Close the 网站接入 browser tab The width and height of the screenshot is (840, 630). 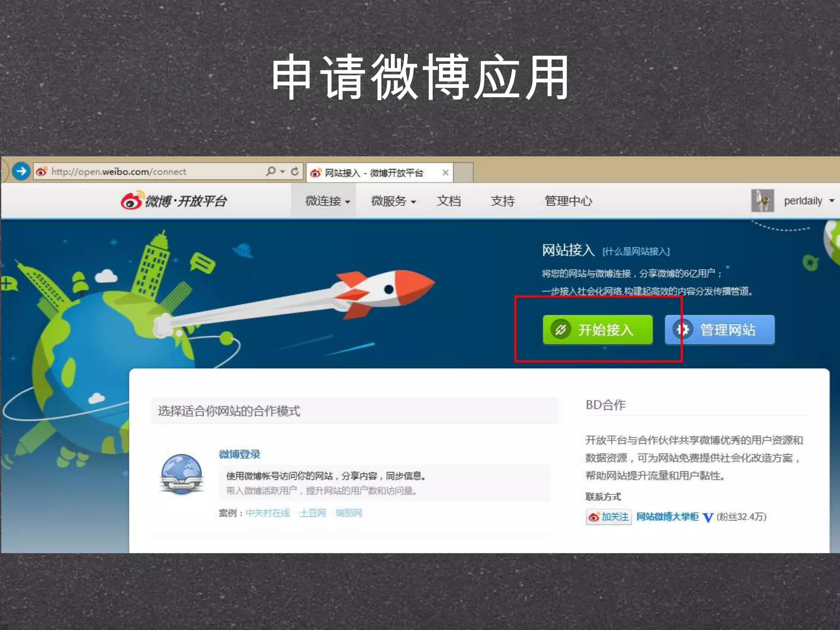tap(445, 173)
